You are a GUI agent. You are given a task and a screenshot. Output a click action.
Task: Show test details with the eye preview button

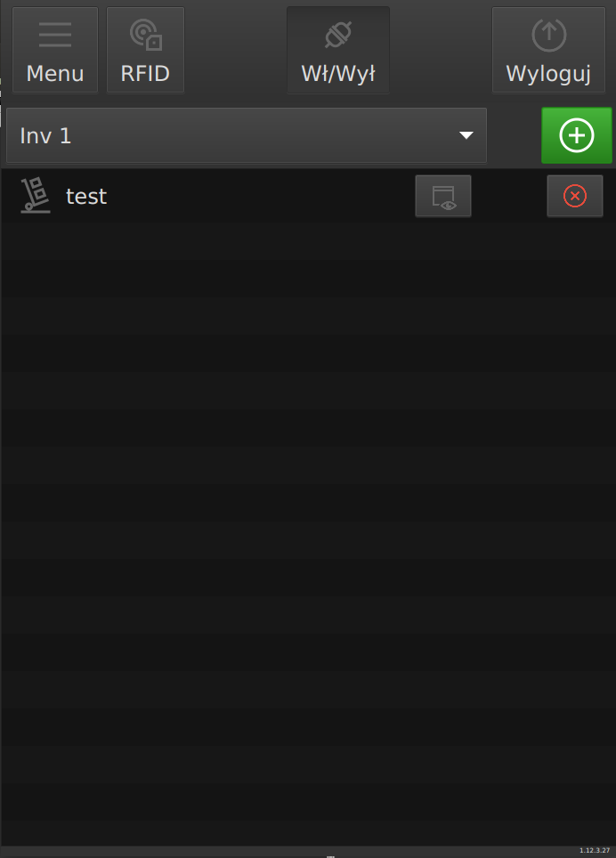pyautogui.click(x=443, y=197)
